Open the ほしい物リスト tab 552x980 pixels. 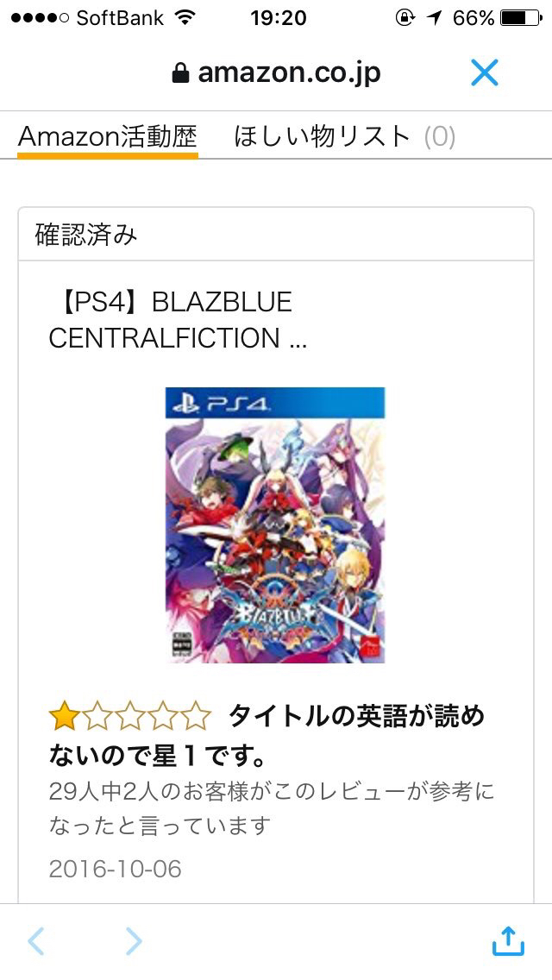pos(344,136)
